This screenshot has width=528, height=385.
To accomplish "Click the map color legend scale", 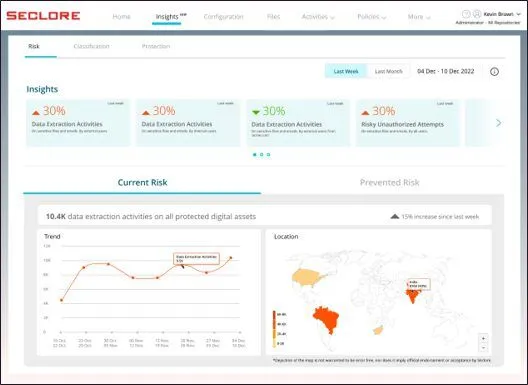I will (x=274, y=329).
